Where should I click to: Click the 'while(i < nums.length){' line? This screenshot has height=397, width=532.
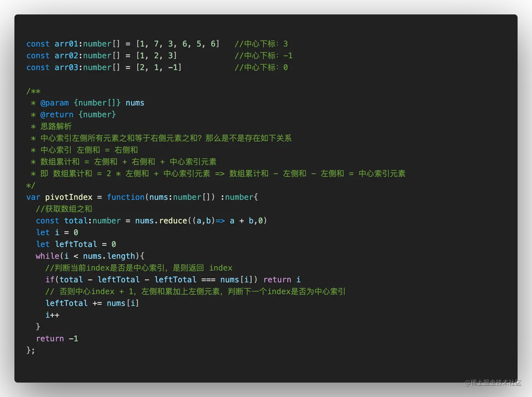tap(90, 256)
